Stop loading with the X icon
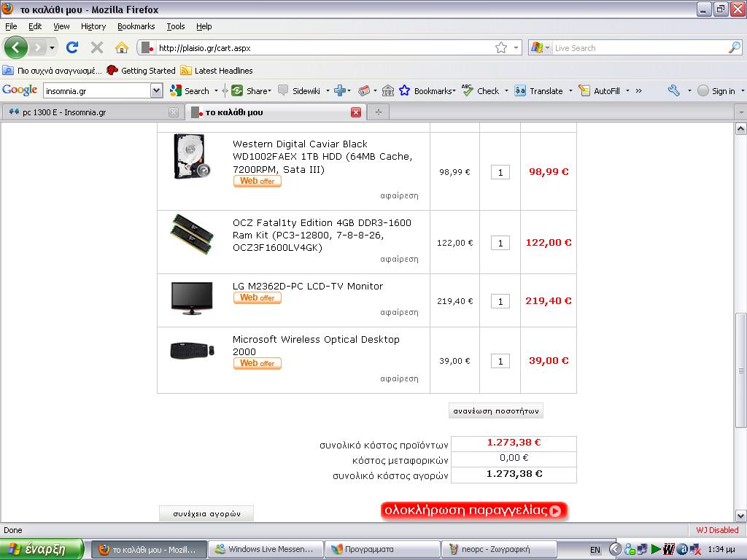The height and width of the screenshot is (560, 747). click(x=97, y=47)
